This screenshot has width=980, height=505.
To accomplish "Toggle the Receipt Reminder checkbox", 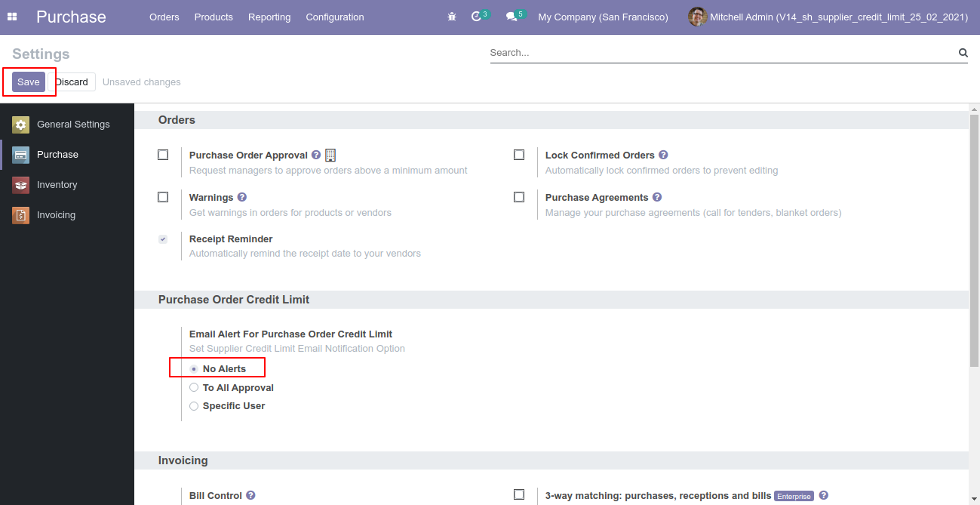I will (x=163, y=239).
